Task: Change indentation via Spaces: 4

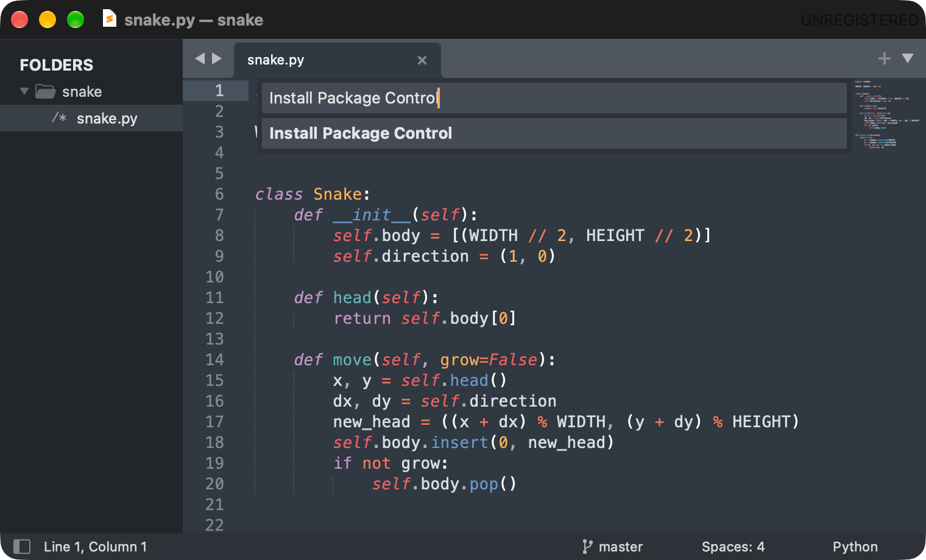Action: 733,547
